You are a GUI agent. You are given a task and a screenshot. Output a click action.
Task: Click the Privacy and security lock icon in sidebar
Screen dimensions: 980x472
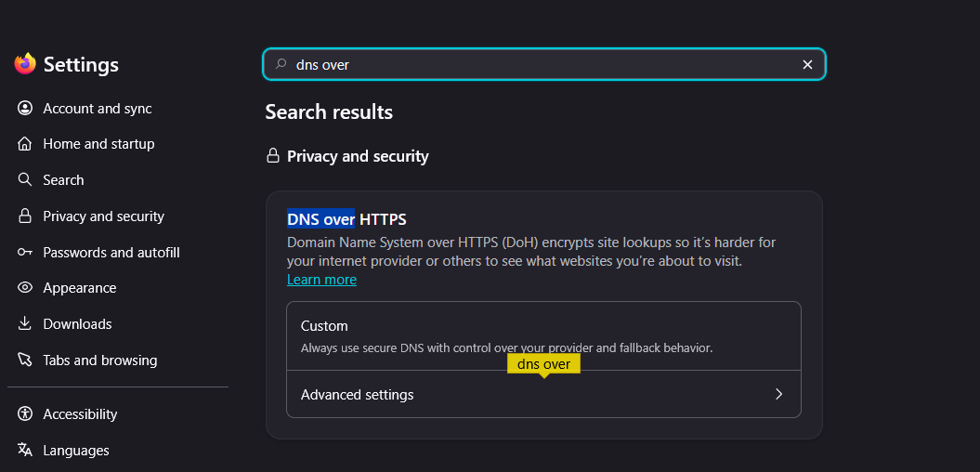(x=24, y=216)
